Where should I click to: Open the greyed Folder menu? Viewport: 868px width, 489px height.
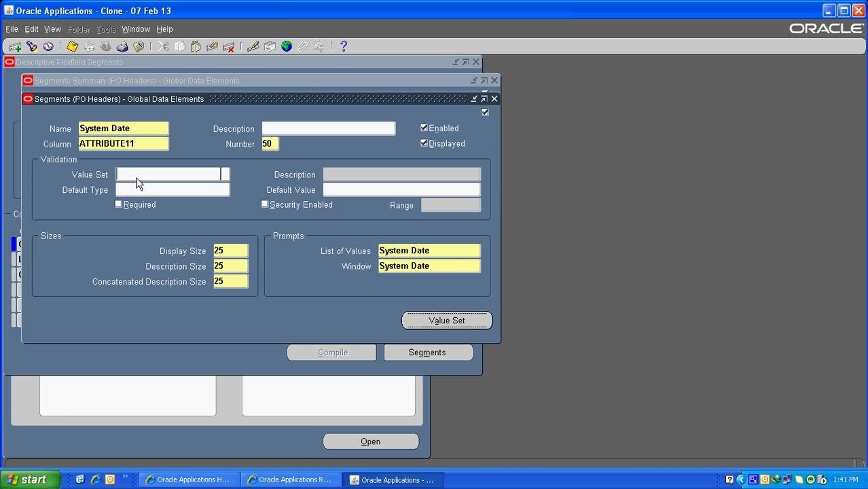(79, 29)
